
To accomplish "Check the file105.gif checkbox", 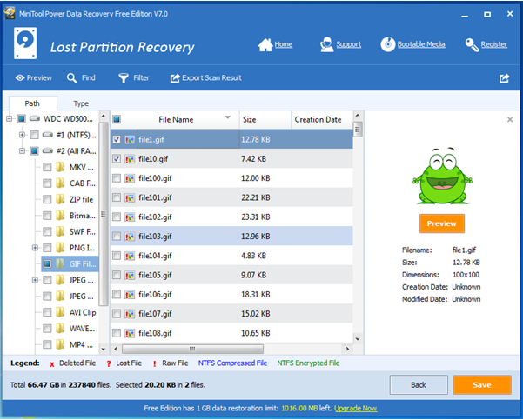I will tap(117, 275).
